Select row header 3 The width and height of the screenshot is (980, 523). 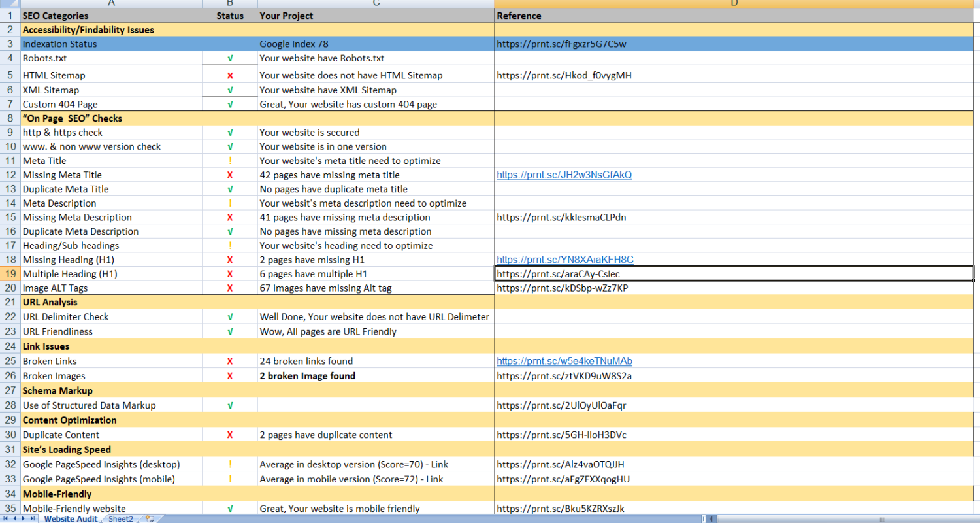(x=10, y=44)
